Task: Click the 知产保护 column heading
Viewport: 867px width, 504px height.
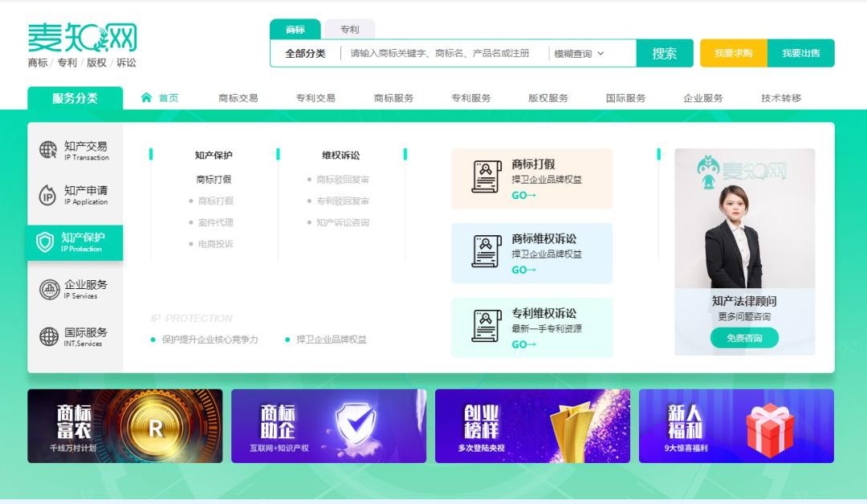Action: click(x=214, y=155)
